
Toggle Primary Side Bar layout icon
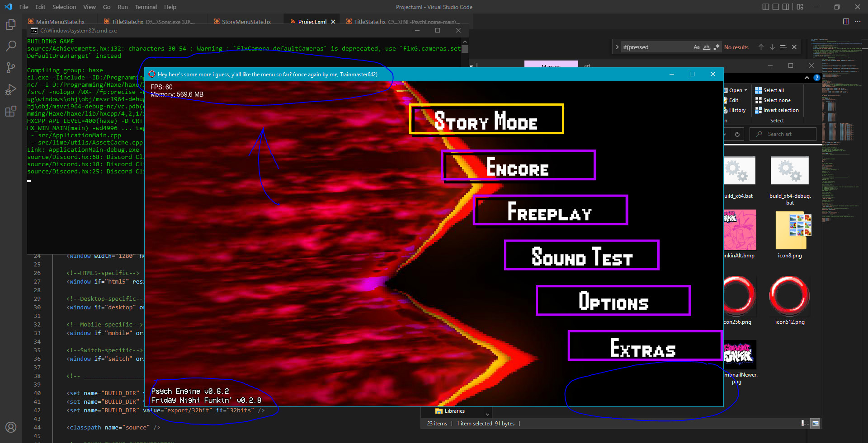coord(765,7)
